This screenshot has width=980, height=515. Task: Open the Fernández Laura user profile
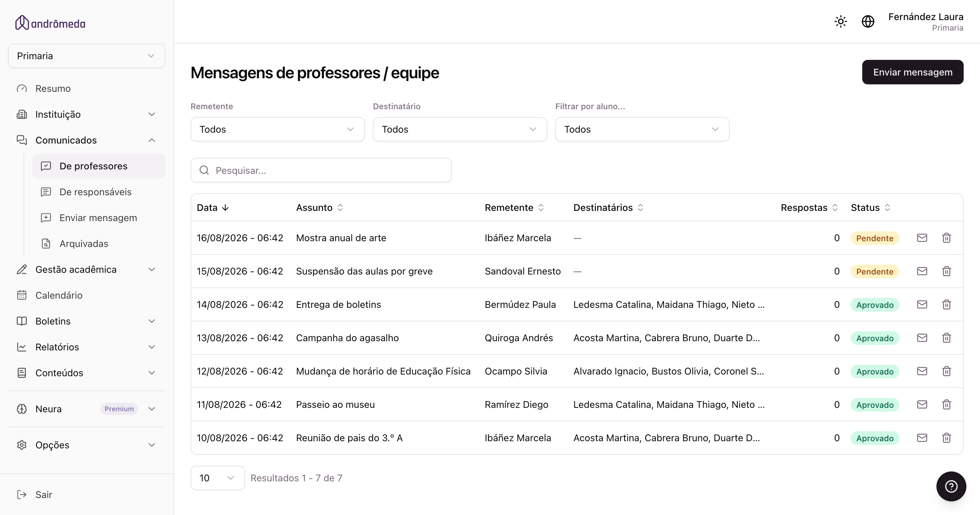click(x=926, y=22)
